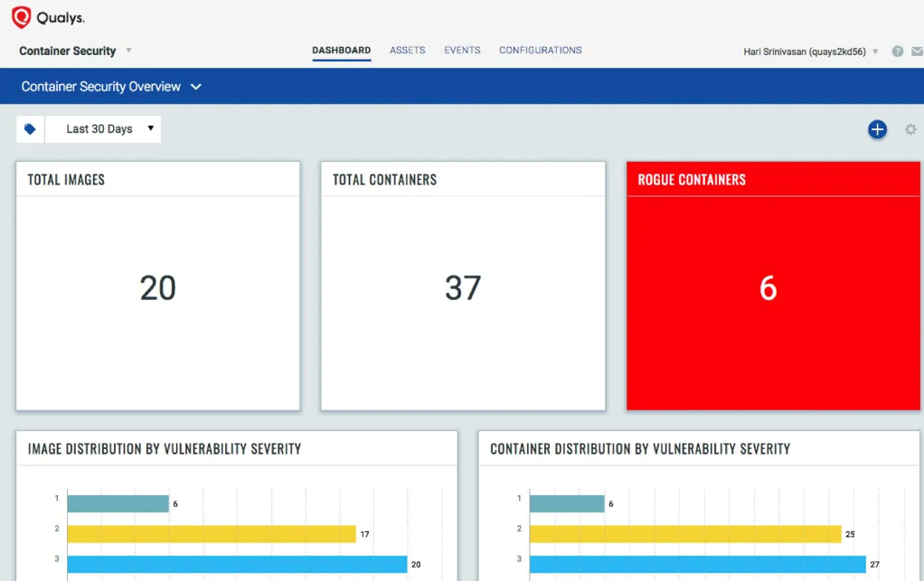Click the DASHBOARD tab
The image size is (924, 581).
click(341, 51)
